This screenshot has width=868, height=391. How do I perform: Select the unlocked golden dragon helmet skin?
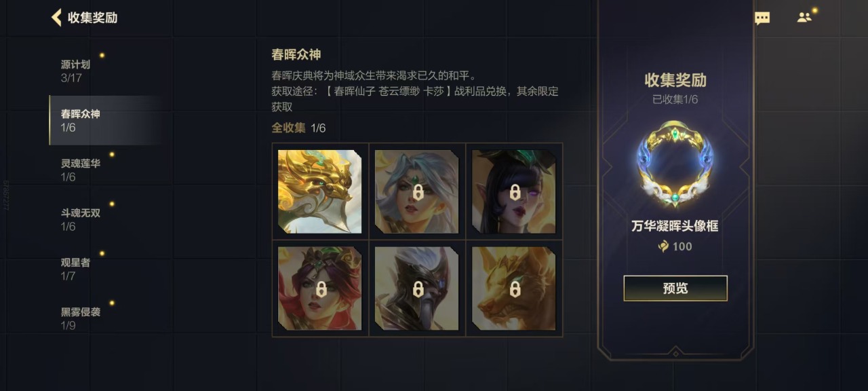320,191
